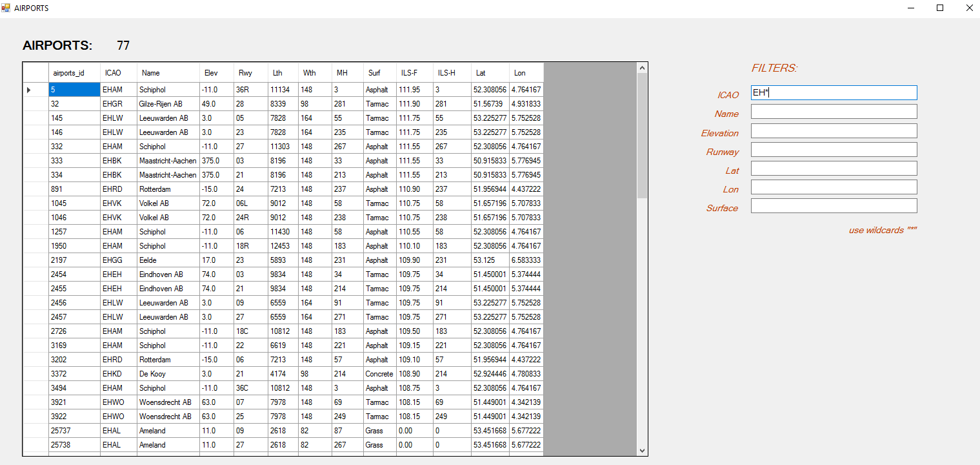This screenshot has width=980, height=465.
Task: Click the Elev column header
Action: 217,72
